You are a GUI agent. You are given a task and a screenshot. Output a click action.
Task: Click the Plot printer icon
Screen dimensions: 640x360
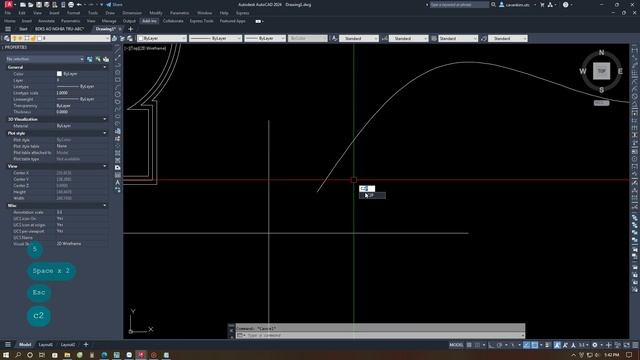71,5
